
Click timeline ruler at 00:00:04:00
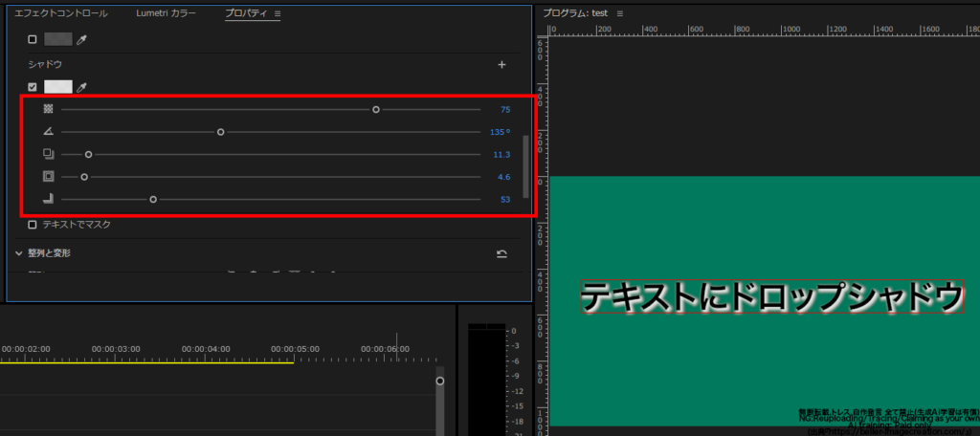[206, 349]
